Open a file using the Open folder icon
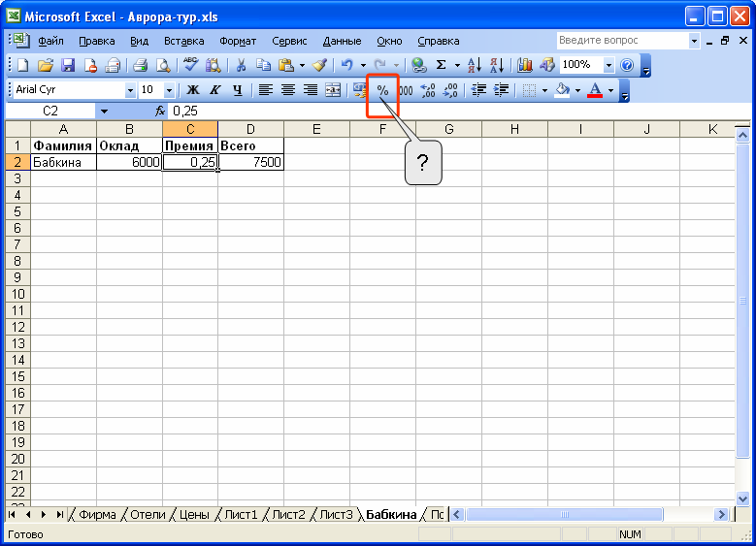 point(45,65)
